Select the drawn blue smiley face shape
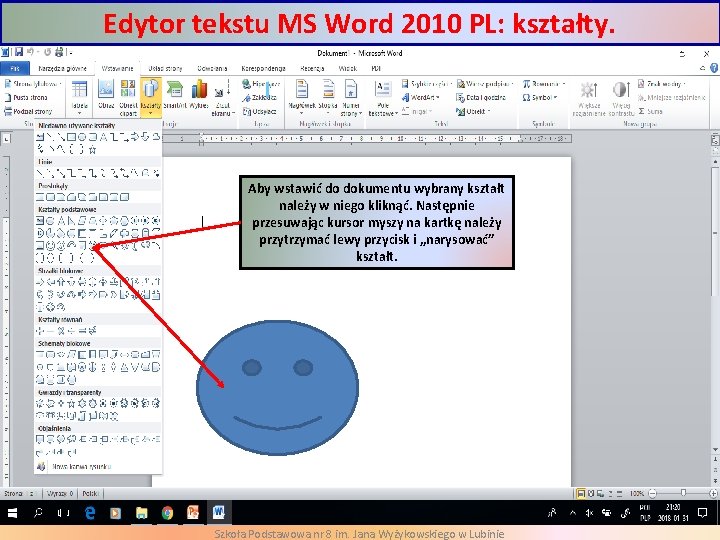 (278, 388)
